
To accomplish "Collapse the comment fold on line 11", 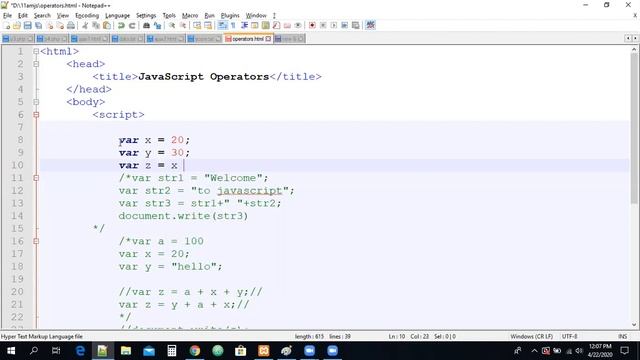I will click(x=36, y=178).
